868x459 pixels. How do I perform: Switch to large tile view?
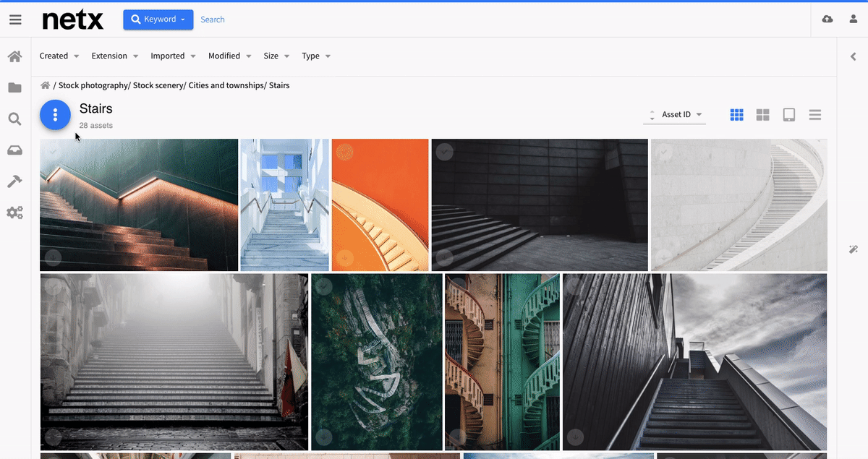point(762,115)
